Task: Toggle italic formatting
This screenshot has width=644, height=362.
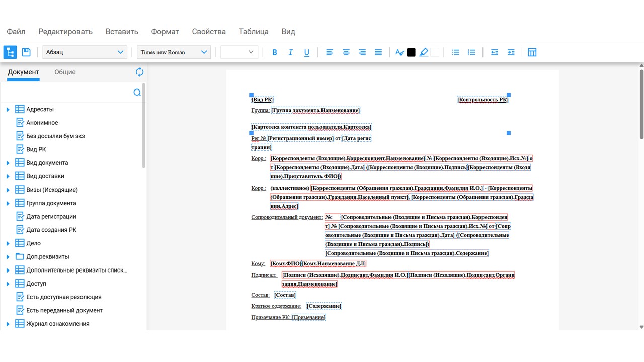Action: (x=290, y=52)
